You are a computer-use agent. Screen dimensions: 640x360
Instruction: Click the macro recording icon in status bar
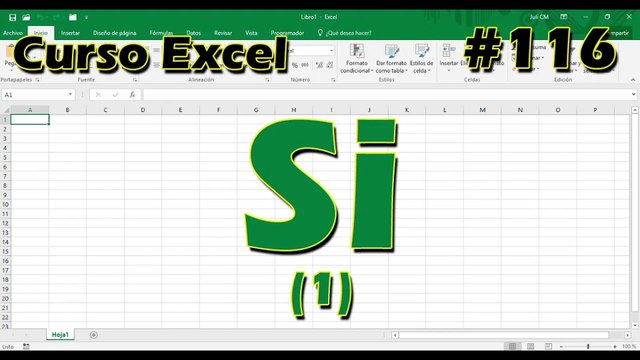tap(26, 346)
